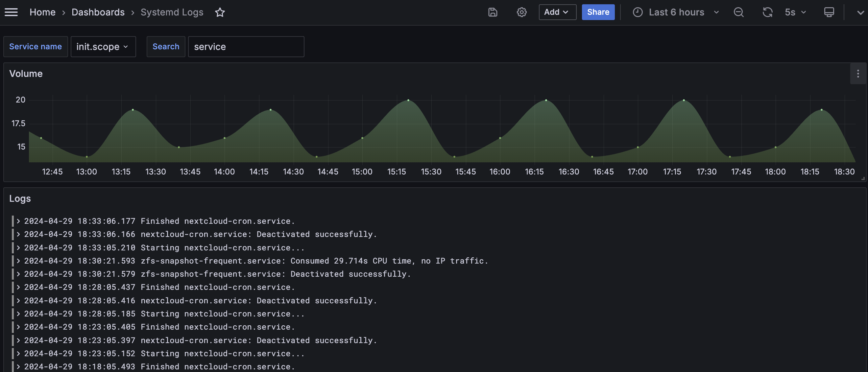Save the dashboard via the save icon
Viewport: 868px width, 372px height.
point(493,12)
